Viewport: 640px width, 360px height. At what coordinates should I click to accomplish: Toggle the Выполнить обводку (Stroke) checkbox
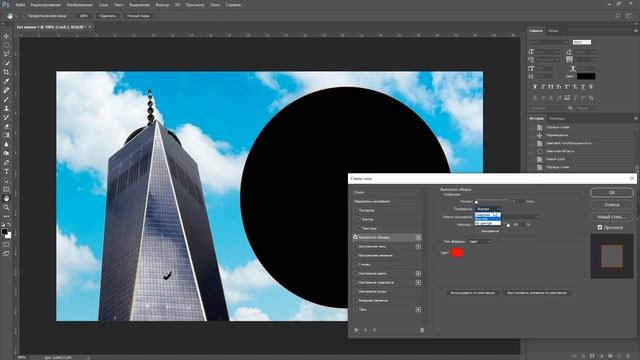pyautogui.click(x=356, y=237)
